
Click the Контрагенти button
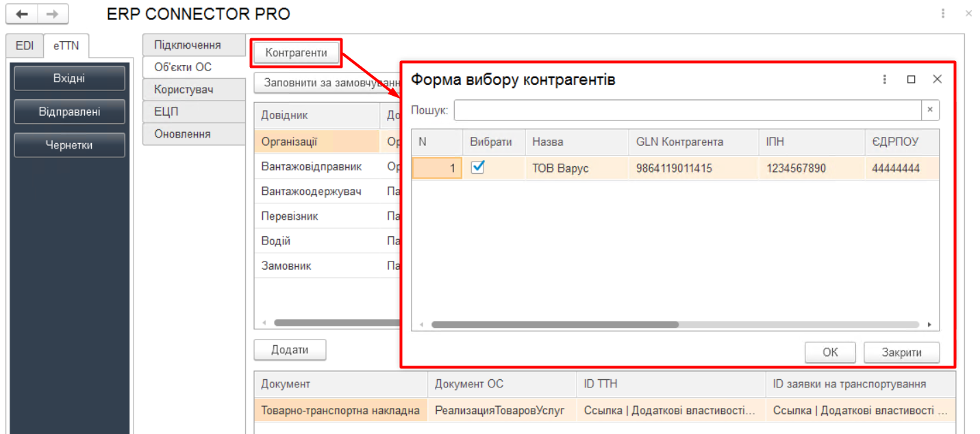tap(296, 53)
